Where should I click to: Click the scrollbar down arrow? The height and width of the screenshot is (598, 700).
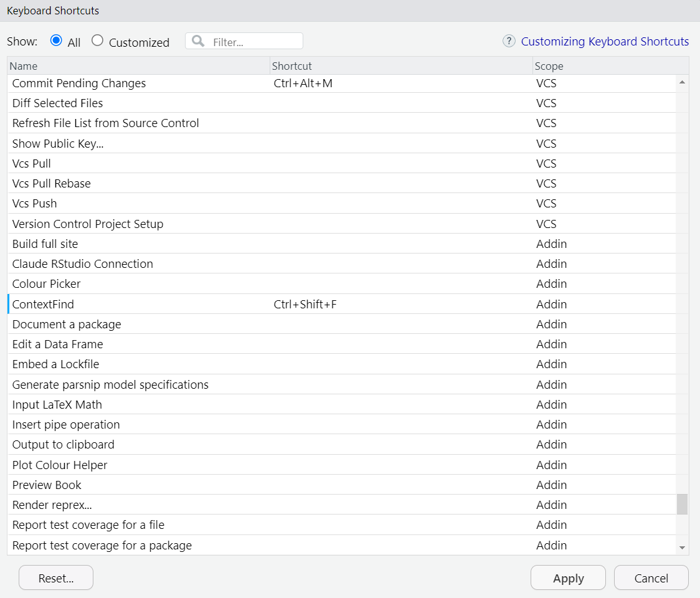point(682,548)
